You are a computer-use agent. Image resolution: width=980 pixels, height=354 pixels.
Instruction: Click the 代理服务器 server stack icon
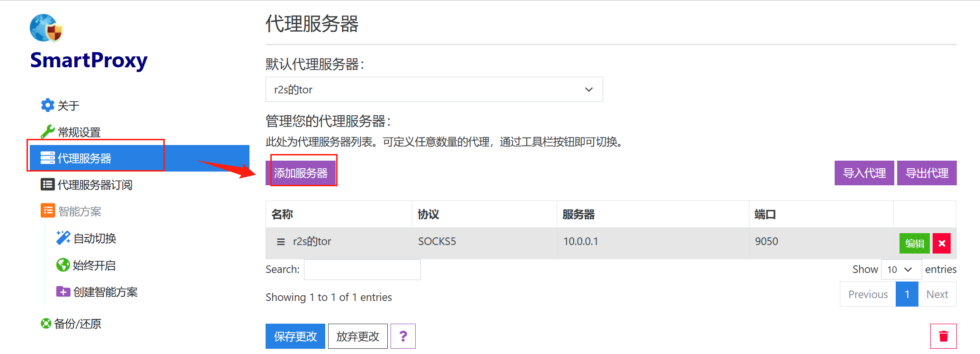pos(47,158)
